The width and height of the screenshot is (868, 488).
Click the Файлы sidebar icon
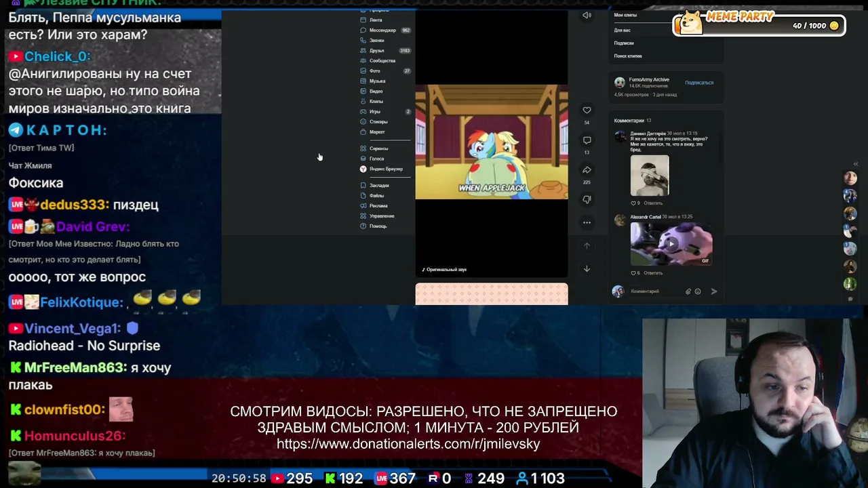pos(363,196)
